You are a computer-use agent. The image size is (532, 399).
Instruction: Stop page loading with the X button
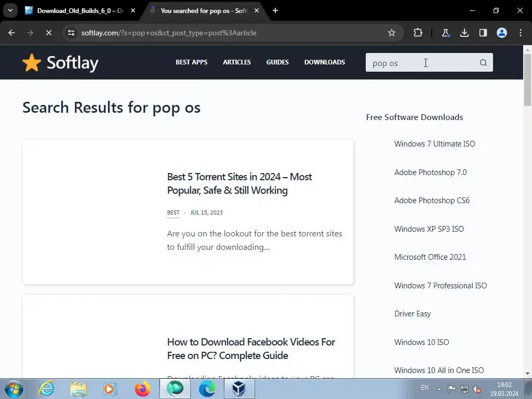(x=48, y=33)
